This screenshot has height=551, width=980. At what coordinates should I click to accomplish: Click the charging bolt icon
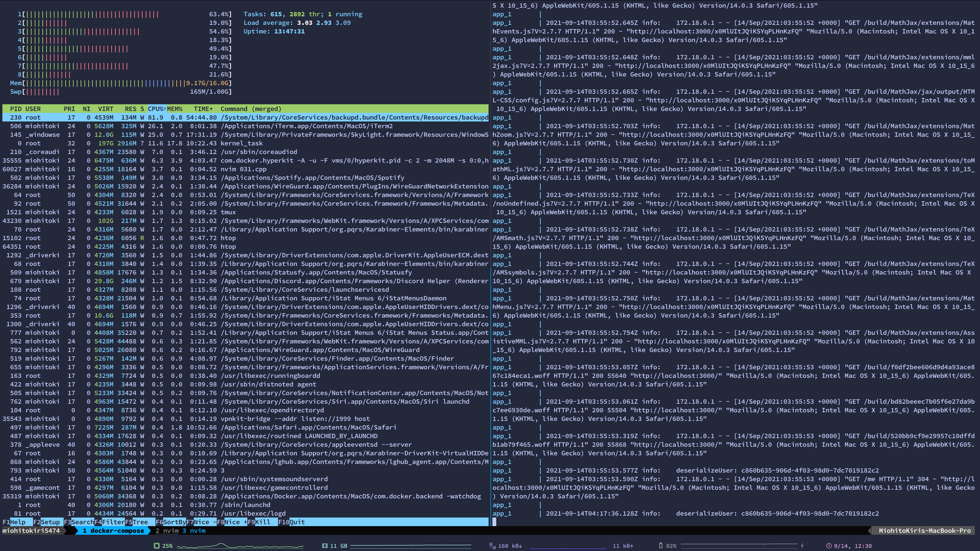point(802,546)
